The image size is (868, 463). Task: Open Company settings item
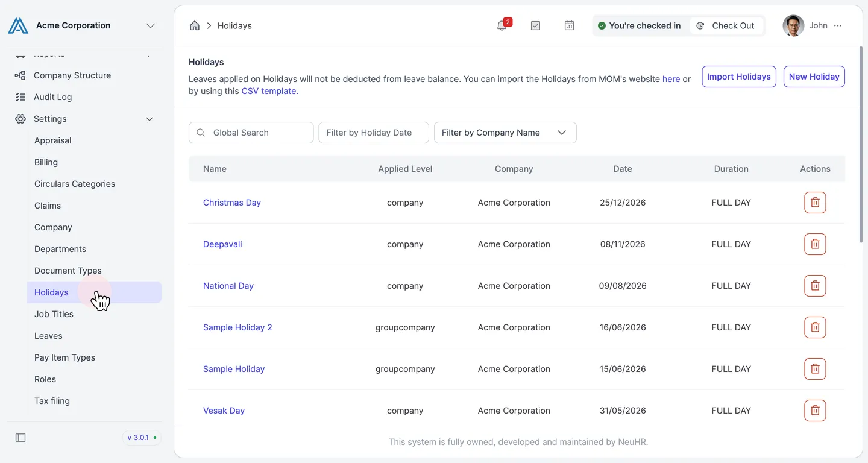(x=94, y=227)
